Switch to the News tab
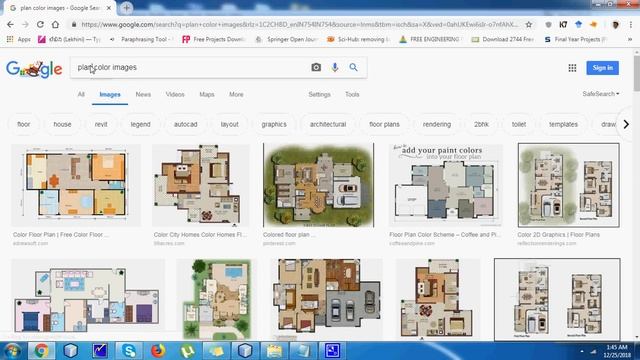Screen dimensions: 640x360 pyautogui.click(x=143, y=94)
